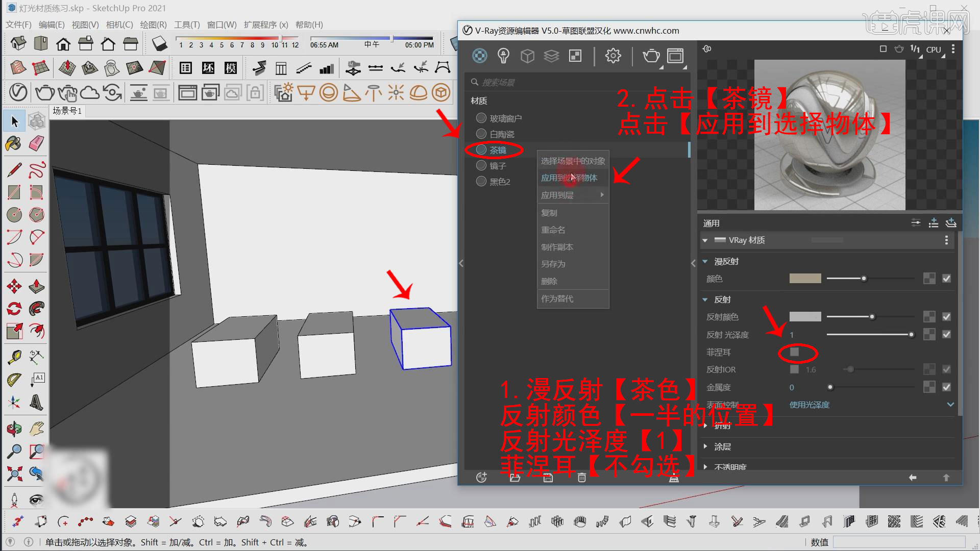
Task: Choose 应用到选择物体 from context menu
Action: (x=573, y=178)
